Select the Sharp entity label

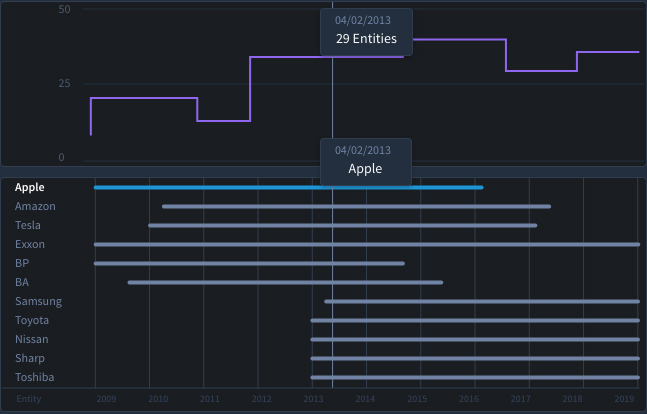tap(30, 358)
